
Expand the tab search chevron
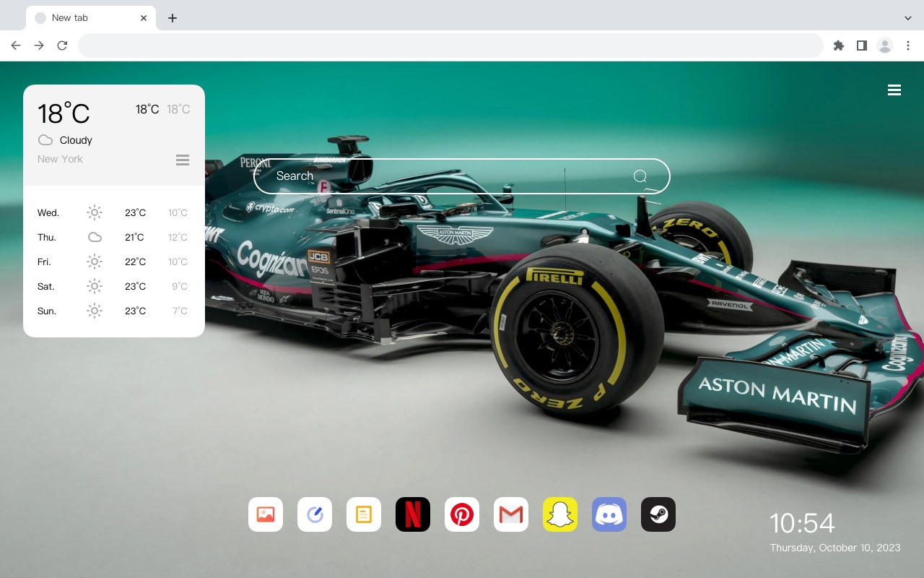click(908, 18)
